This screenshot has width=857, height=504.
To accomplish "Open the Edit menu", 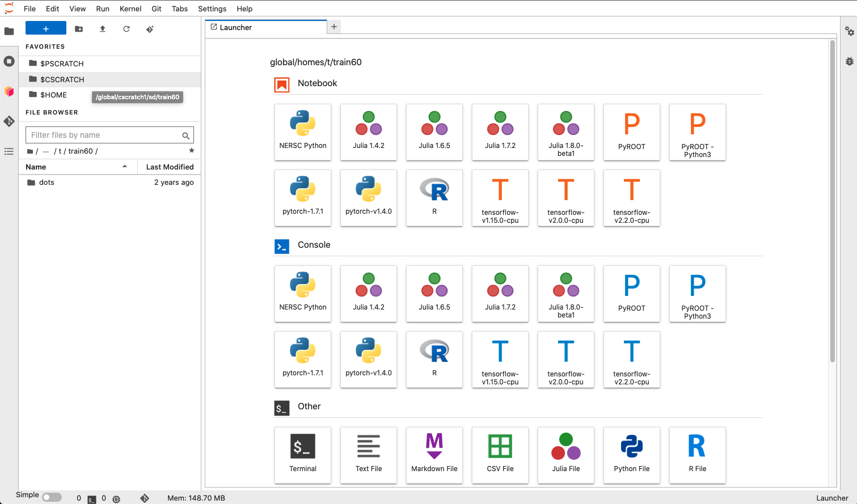I will [x=53, y=9].
